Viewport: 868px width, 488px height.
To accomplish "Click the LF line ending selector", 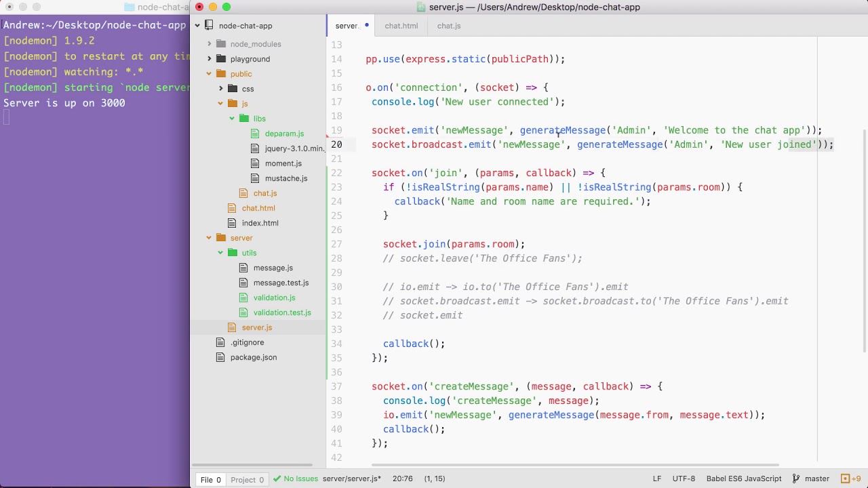I will 656,479.
